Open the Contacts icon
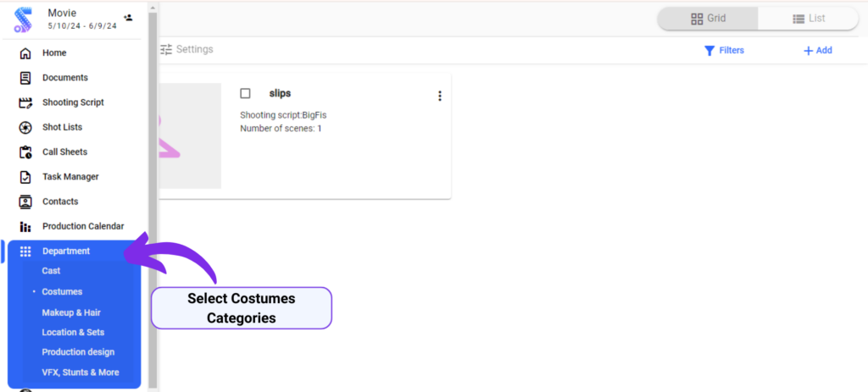 25,202
